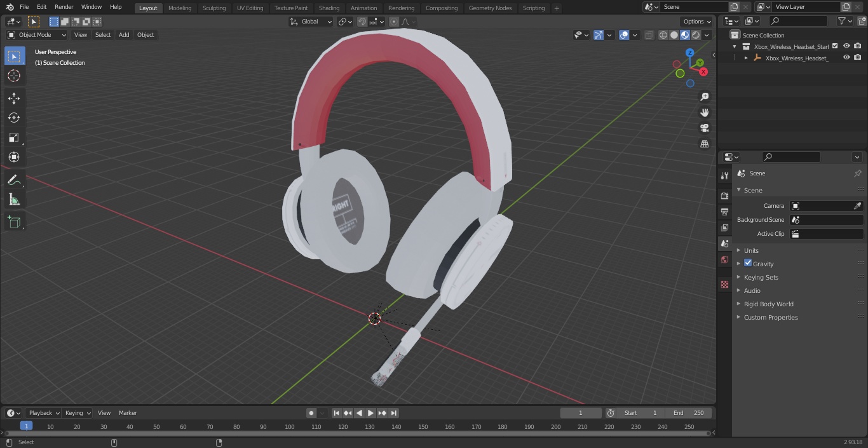Select the Add Cube tool
This screenshot has height=448, width=868.
[x=14, y=222]
